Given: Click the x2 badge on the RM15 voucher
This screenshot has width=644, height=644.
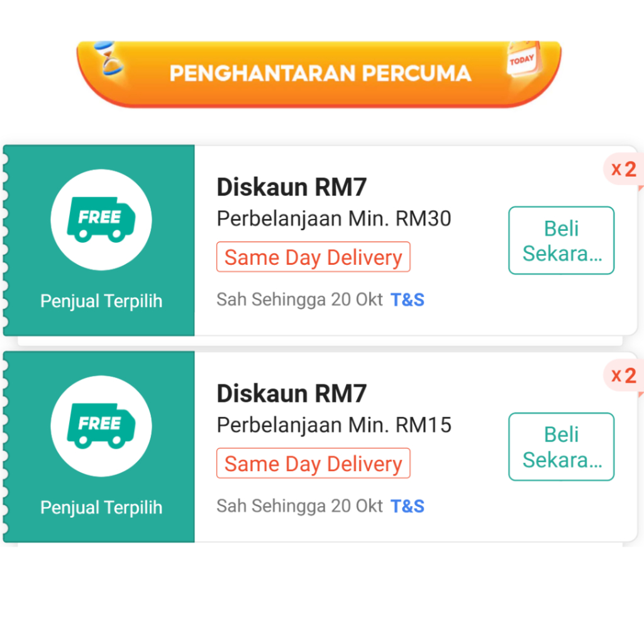Looking at the screenshot, I should point(623,375).
